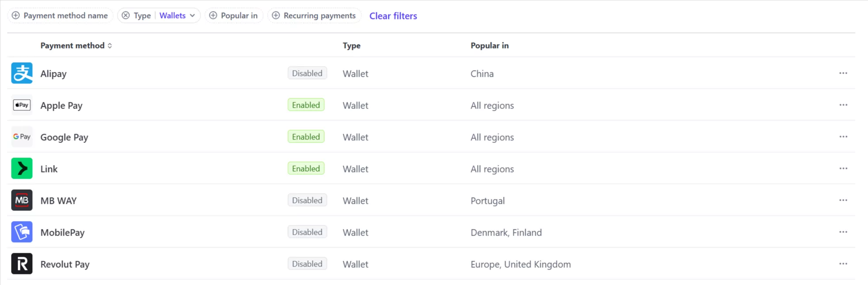
Task: Open the more options menu for Alipay
Action: click(x=843, y=73)
